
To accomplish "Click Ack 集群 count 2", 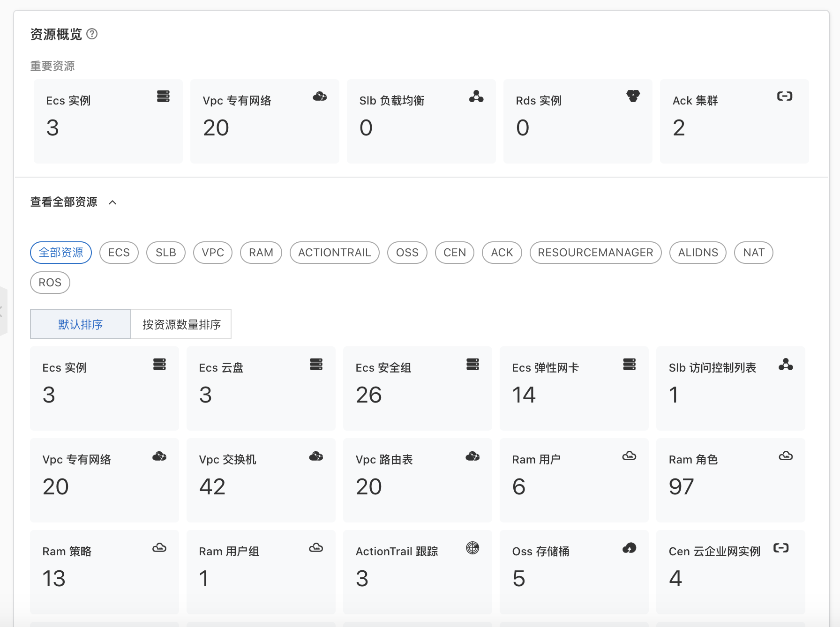I will [679, 128].
